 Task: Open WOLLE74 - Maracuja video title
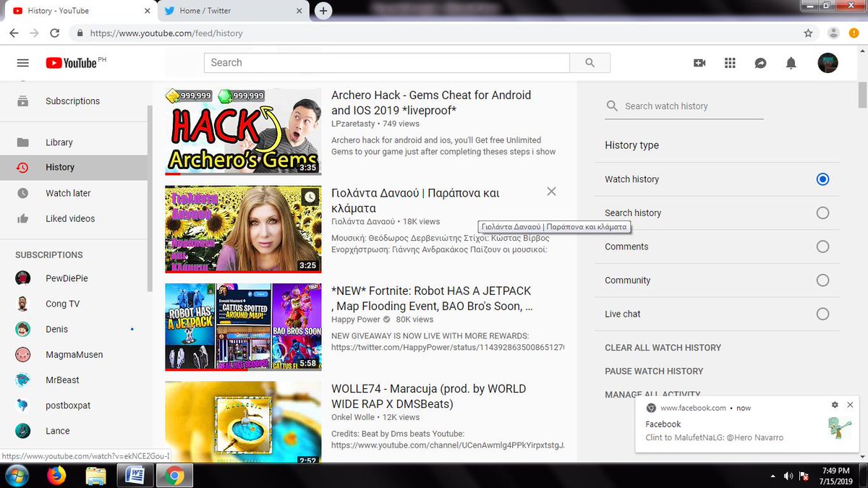428,396
